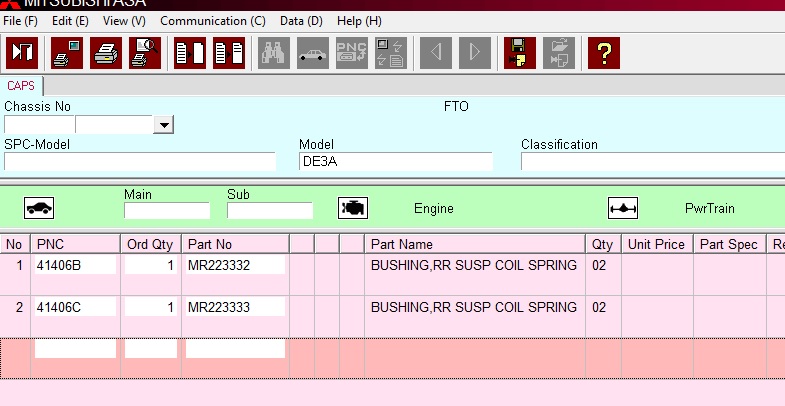This screenshot has height=406, width=785.
Task: Click PNC cell 41406B
Action: click(x=75, y=265)
